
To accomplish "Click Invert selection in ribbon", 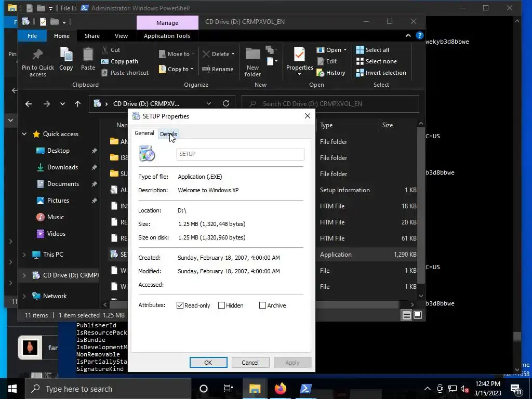I will (x=381, y=73).
